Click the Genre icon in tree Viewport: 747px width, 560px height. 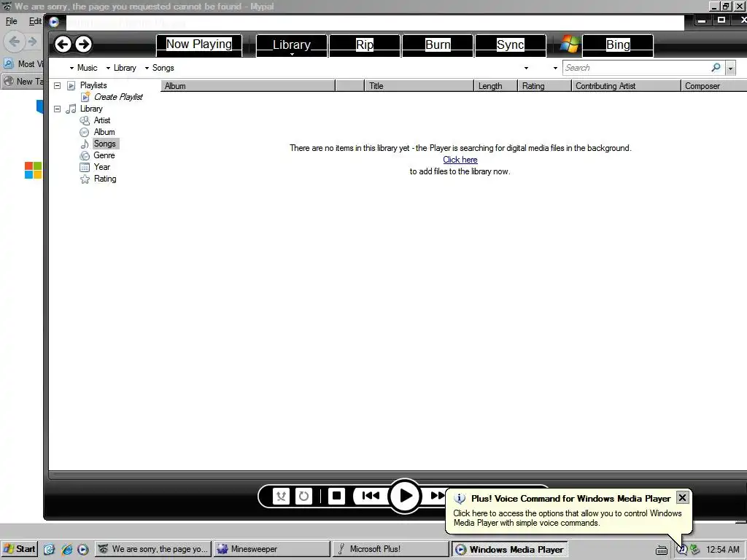[85, 156]
